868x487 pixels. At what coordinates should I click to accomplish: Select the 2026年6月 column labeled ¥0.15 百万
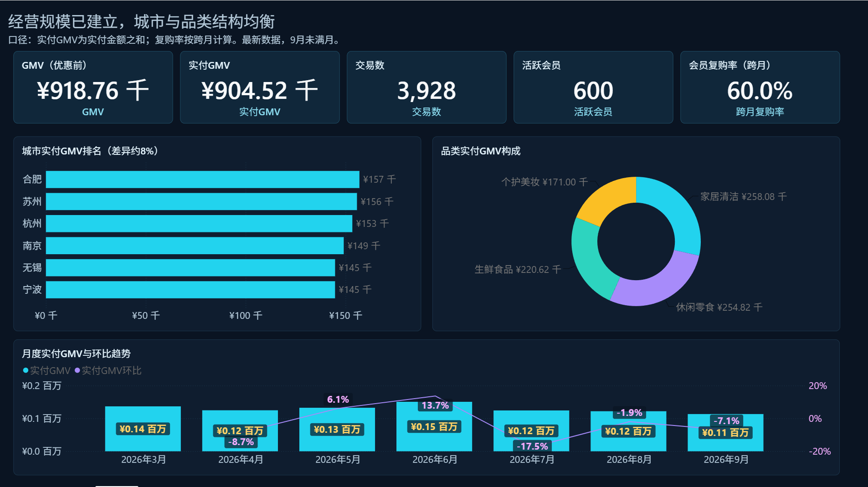tap(434, 426)
